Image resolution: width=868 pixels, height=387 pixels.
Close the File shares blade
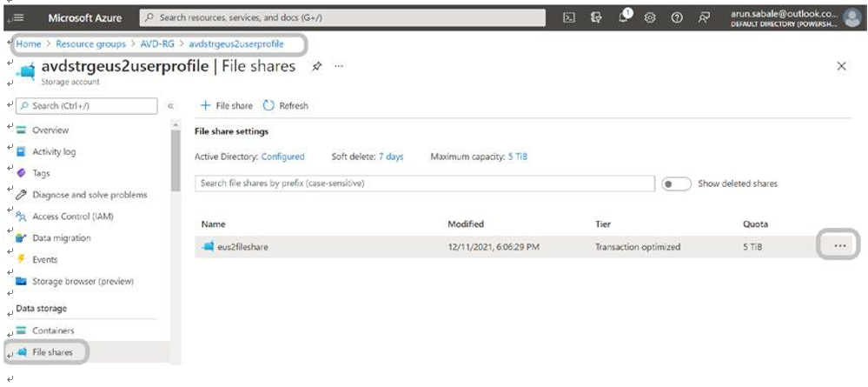coord(841,66)
